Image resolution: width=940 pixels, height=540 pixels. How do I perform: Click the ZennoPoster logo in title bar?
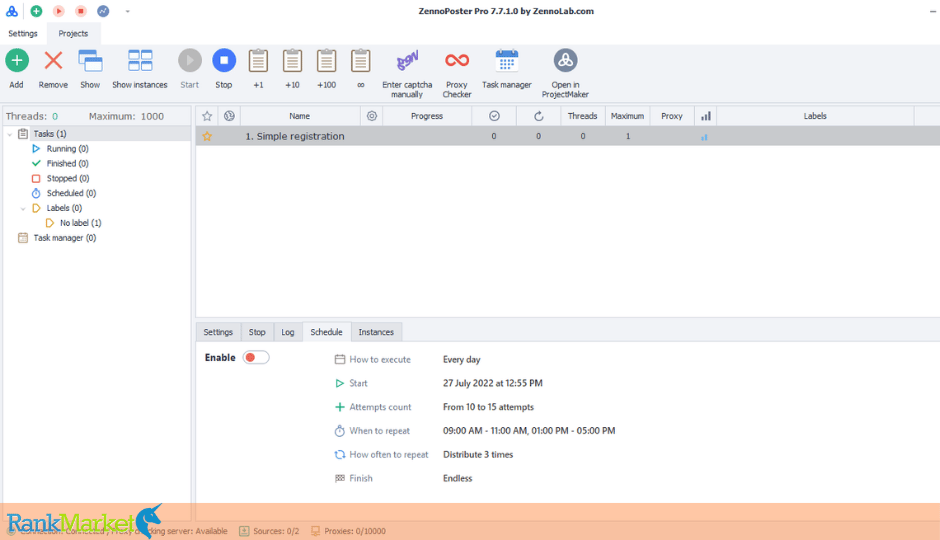12,11
